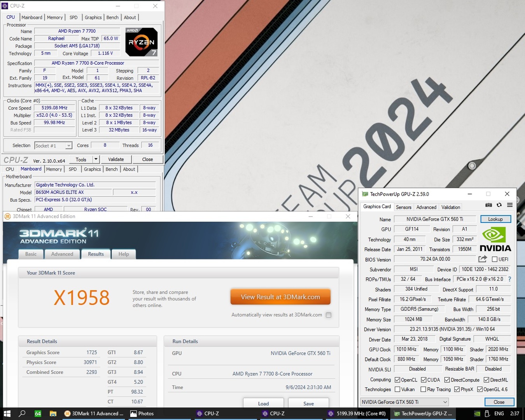Image resolution: width=525 pixels, height=420 pixels.
Task: Switch to 3DMark 11 Advanced taskbar item
Action: click(x=94, y=413)
